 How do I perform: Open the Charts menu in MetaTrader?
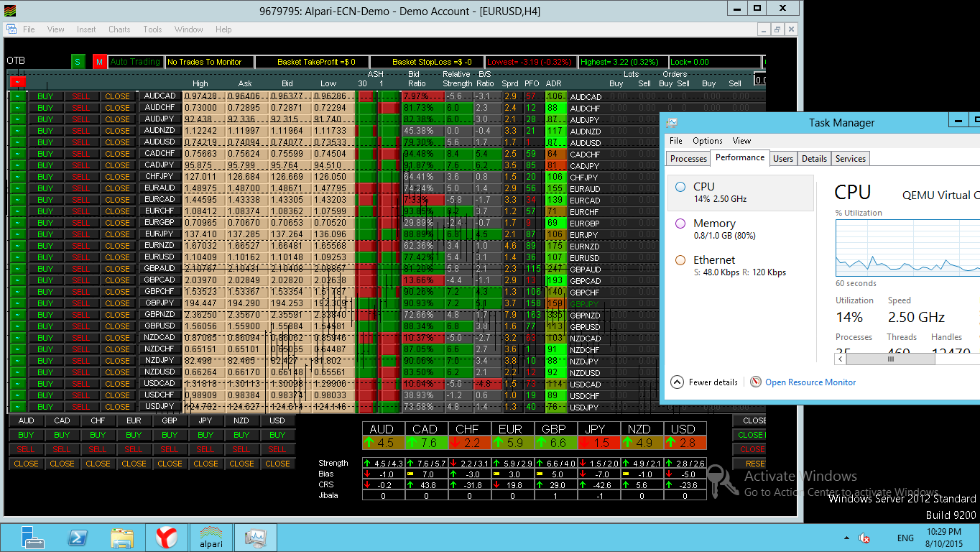click(119, 29)
